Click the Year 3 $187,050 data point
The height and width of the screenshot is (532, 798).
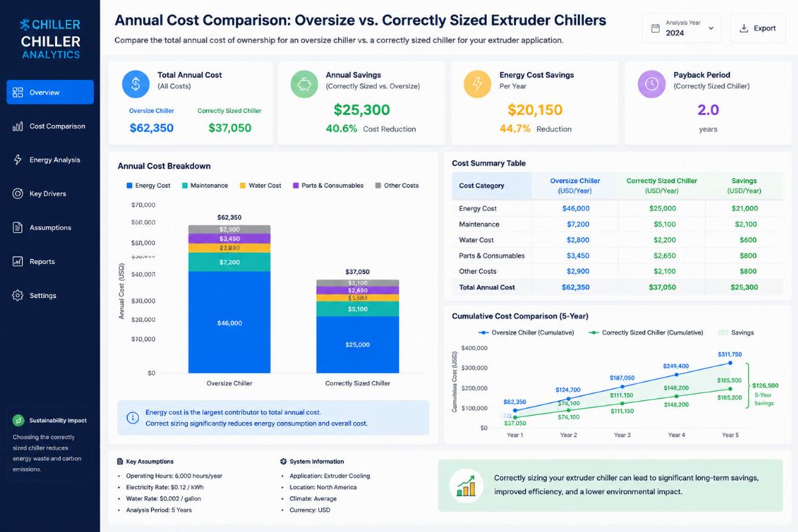pyautogui.click(x=622, y=386)
